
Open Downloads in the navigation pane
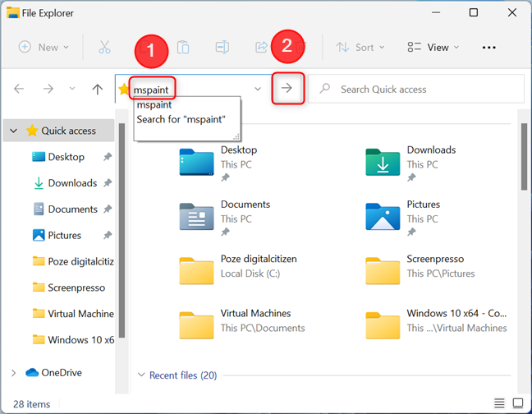pos(72,183)
